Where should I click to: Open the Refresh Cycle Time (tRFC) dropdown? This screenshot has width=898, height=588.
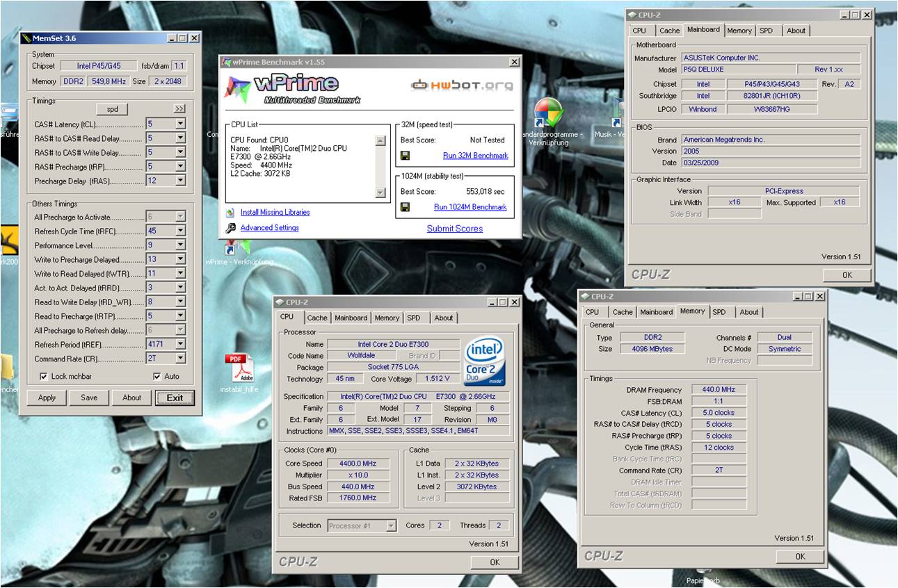click(x=180, y=231)
